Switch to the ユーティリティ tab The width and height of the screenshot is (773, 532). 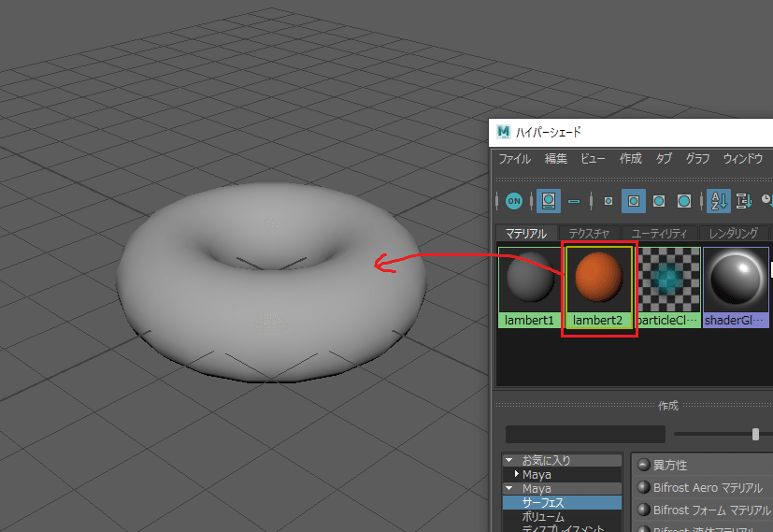click(x=659, y=233)
